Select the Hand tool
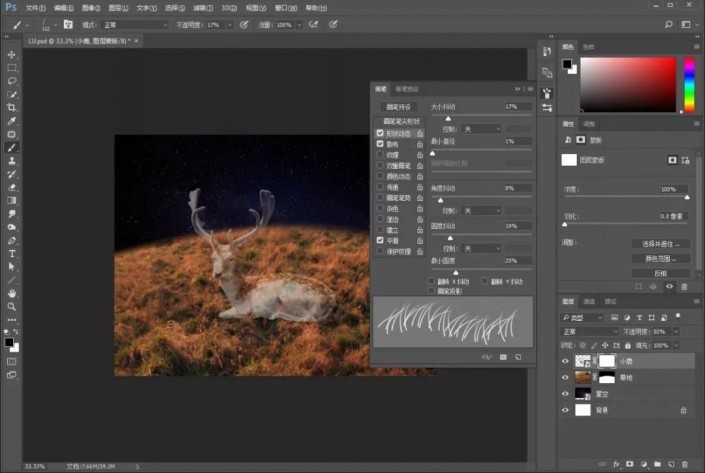The image size is (705, 473). point(12,294)
